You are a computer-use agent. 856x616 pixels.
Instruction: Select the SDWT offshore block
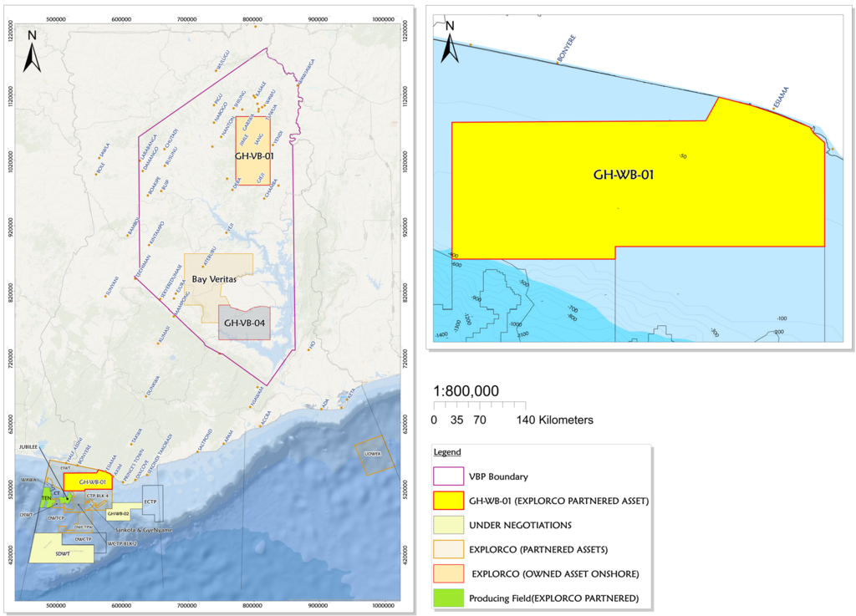61,552
